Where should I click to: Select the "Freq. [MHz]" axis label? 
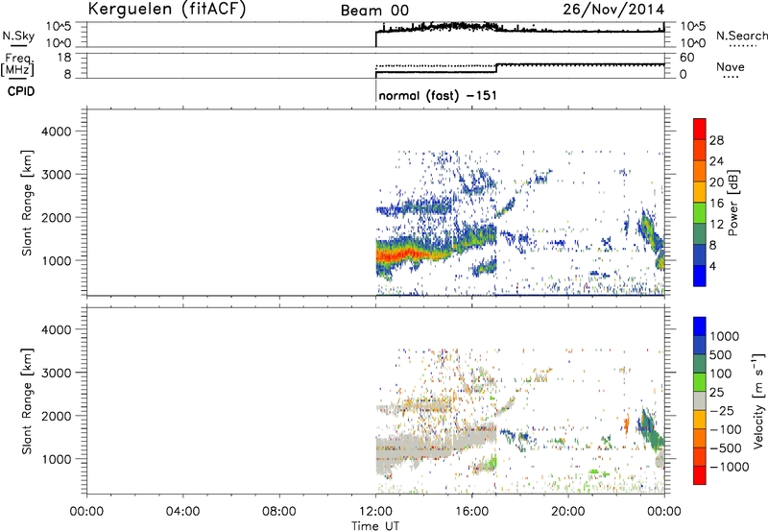coord(17,64)
